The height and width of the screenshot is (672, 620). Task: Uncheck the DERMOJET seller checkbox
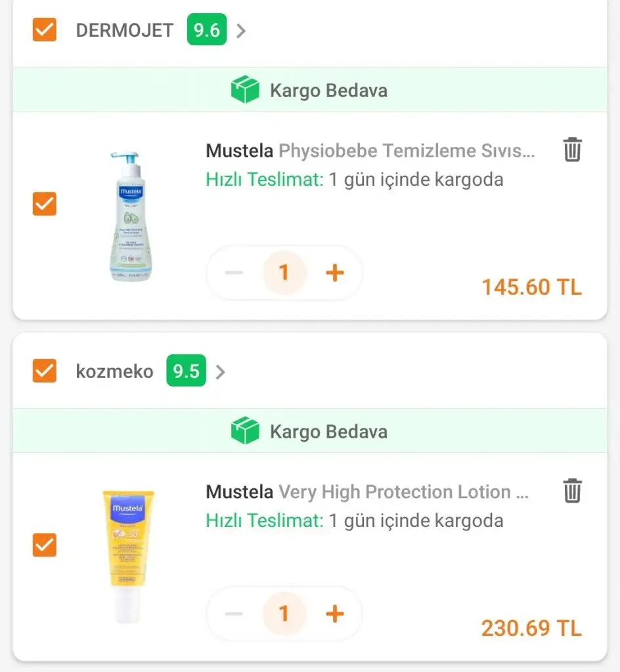[x=45, y=30]
